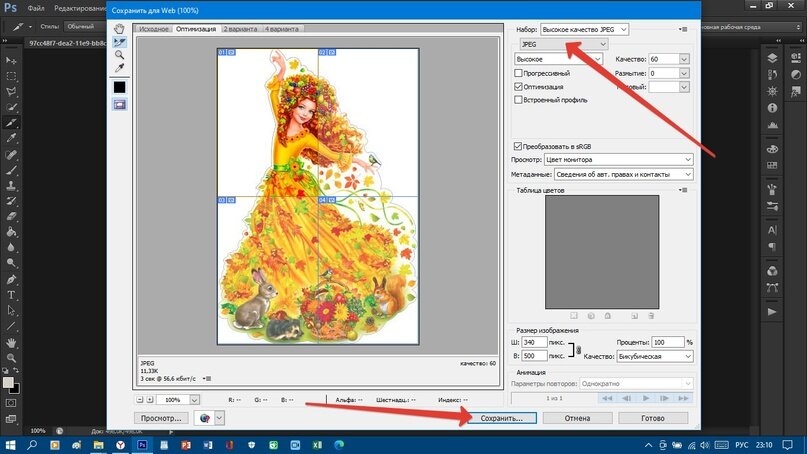Viewport: 807px width, 454px height.
Task: Switch to the 2 варианта tab
Action: (x=240, y=29)
